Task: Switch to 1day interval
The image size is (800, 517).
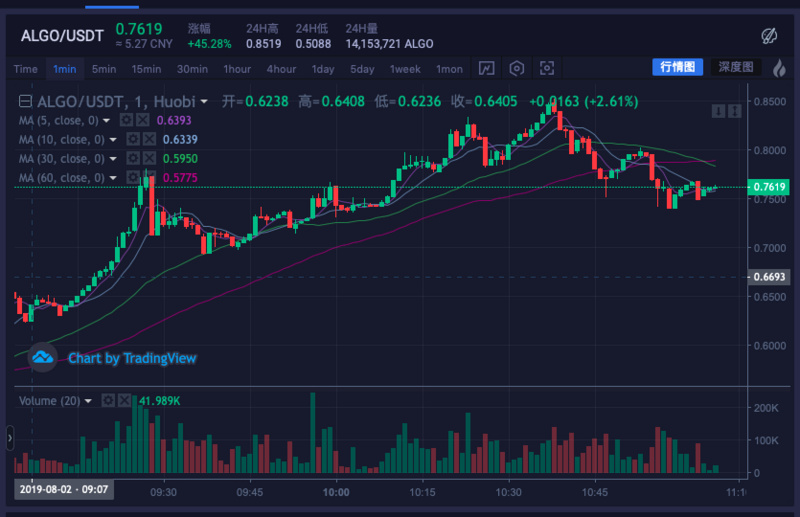Action: 323,69
